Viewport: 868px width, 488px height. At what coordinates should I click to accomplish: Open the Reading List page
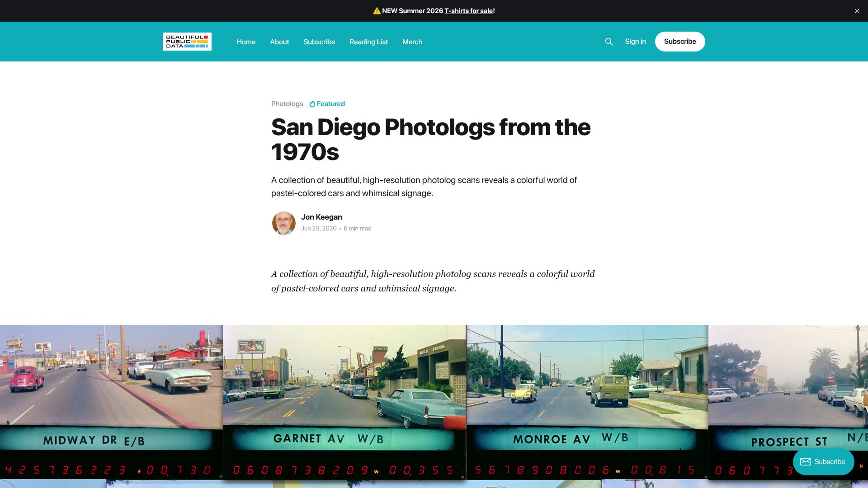tap(368, 42)
